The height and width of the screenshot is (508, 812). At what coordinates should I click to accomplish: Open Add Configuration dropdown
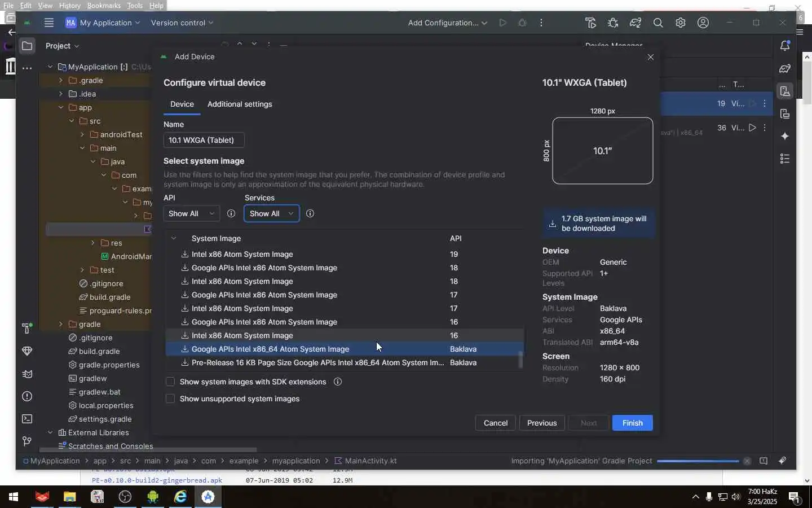(447, 23)
